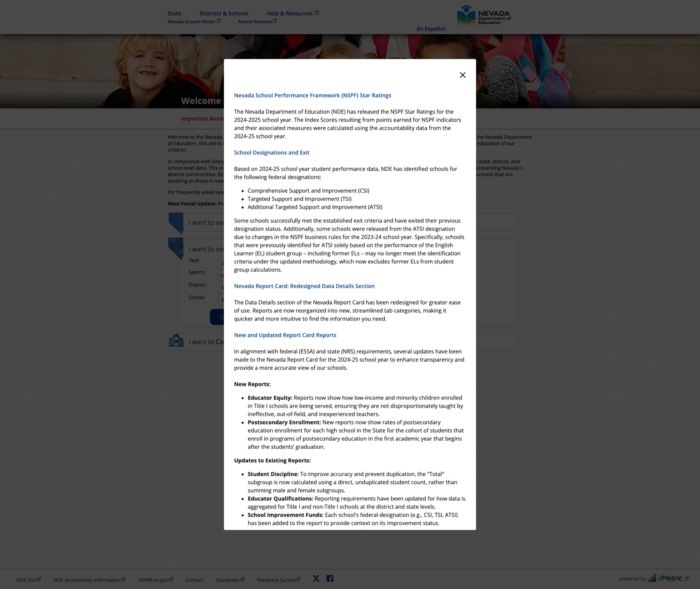Image resolution: width=700 pixels, height=589 pixels.
Task: Click the external-link icon beside NPWR.nv.gov
Action: [x=171, y=579]
